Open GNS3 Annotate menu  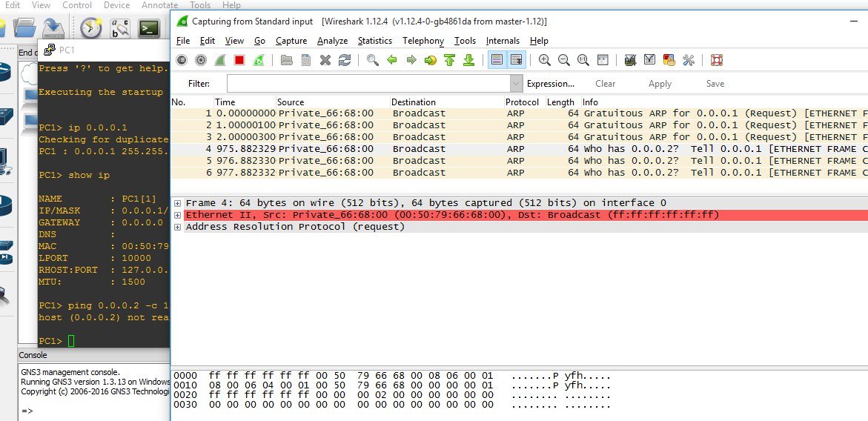click(x=159, y=5)
